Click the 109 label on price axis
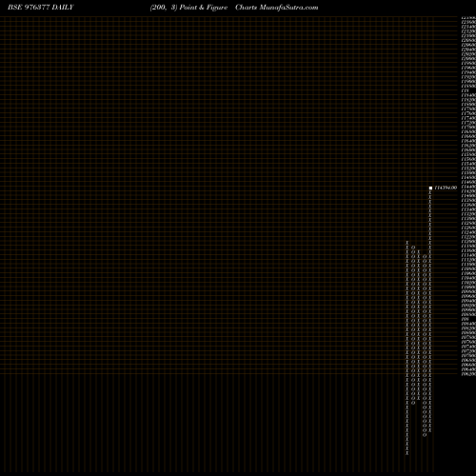Viewport: 476px width, 476px height. [466, 319]
